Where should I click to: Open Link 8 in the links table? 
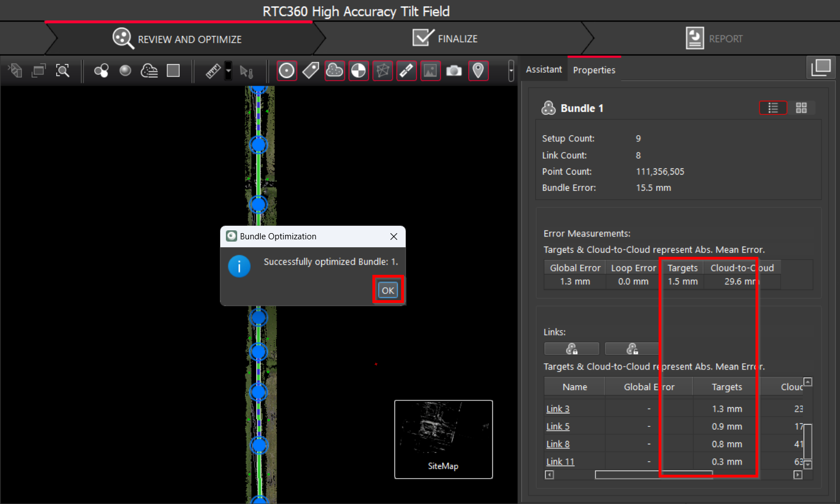558,444
